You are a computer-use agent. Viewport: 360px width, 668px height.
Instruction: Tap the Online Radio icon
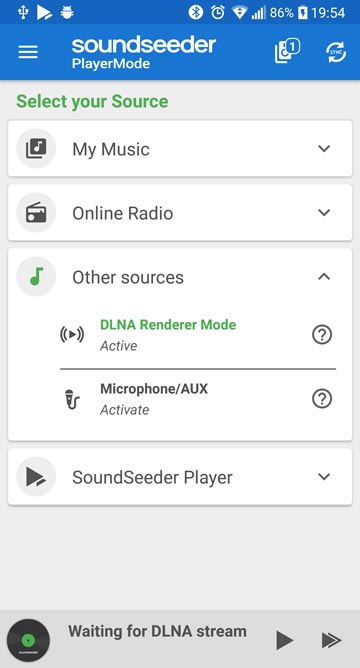pos(36,213)
